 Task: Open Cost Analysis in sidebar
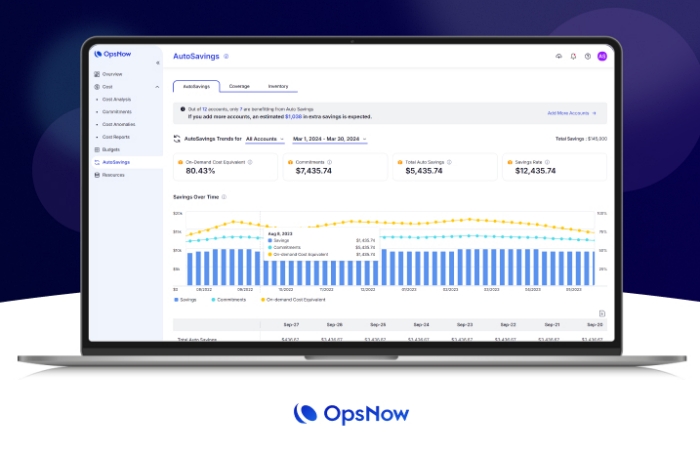point(117,99)
